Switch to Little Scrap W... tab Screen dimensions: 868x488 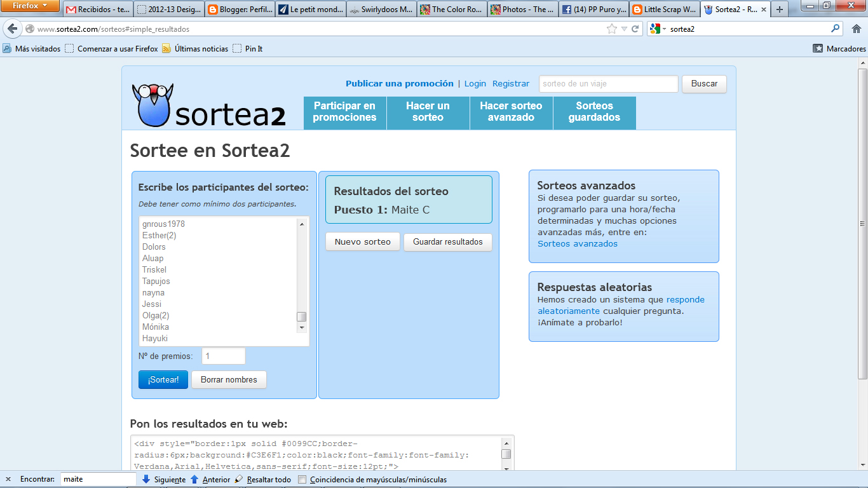click(665, 10)
